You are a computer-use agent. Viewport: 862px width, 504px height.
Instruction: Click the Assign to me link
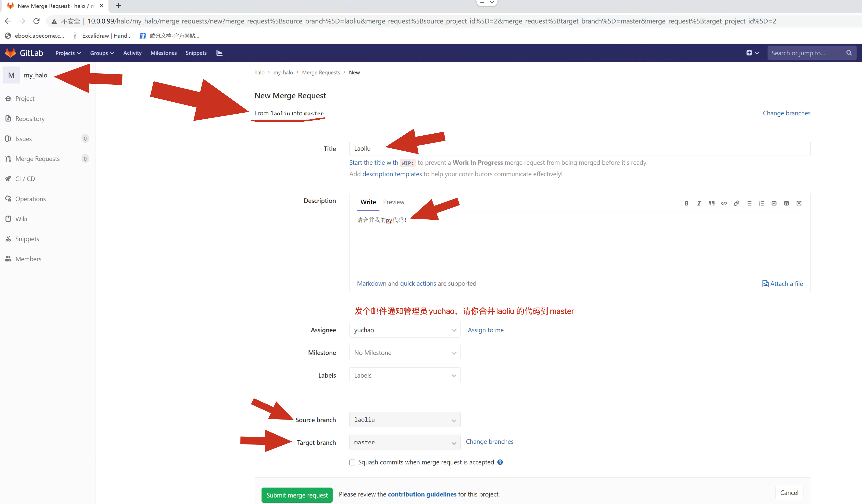(x=485, y=330)
